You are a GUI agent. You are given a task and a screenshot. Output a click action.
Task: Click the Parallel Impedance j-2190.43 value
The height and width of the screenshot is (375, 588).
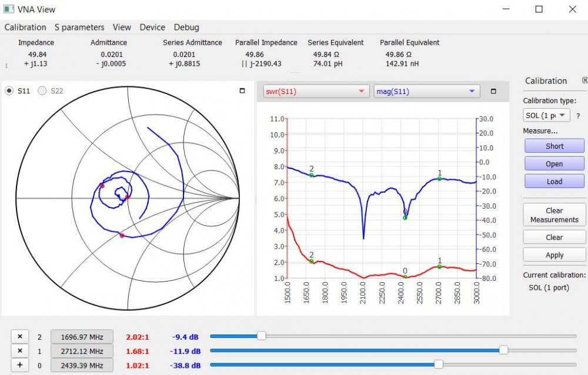[x=262, y=63]
